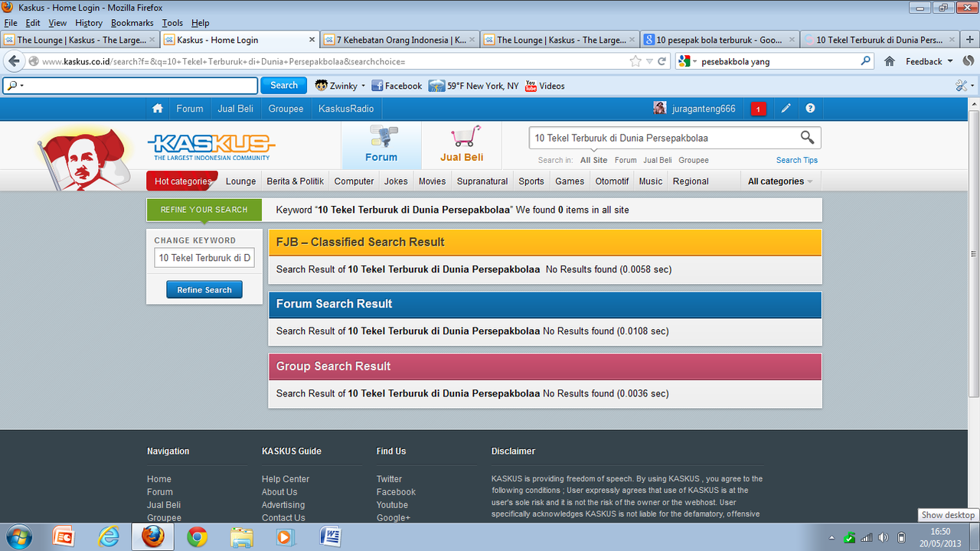Viewport: 980px width, 551px height.
Task: Select the All Site search filter
Action: pos(594,160)
